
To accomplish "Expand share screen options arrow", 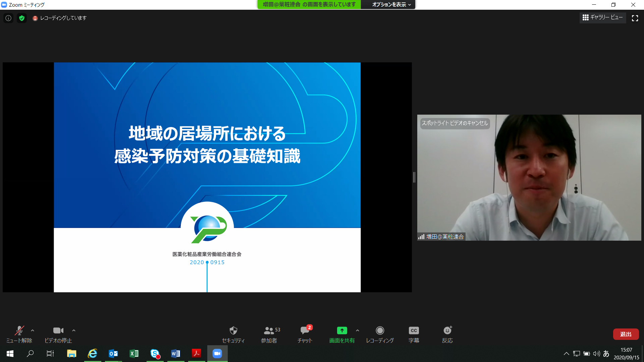I will (358, 330).
